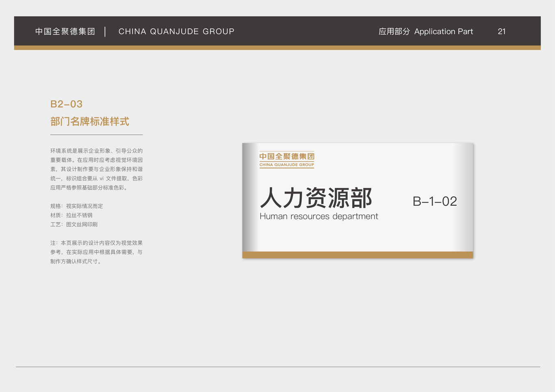Click the material line '材质：拉丝不锈钢'

click(x=72, y=215)
